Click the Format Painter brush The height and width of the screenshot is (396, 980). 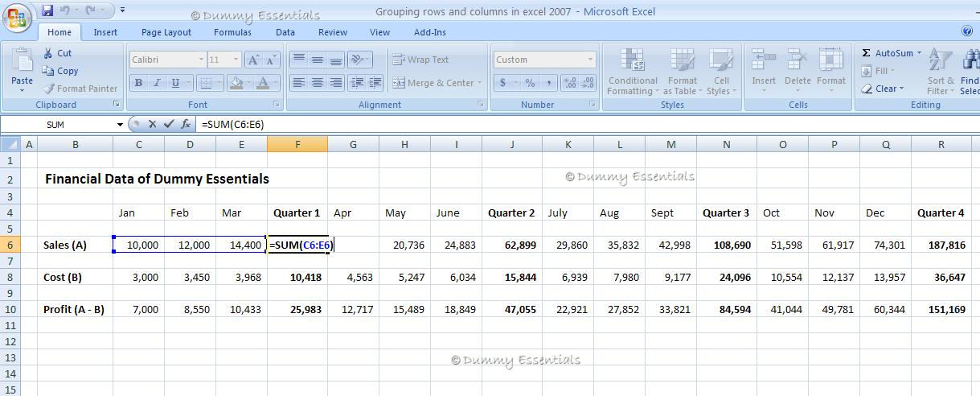click(x=80, y=89)
